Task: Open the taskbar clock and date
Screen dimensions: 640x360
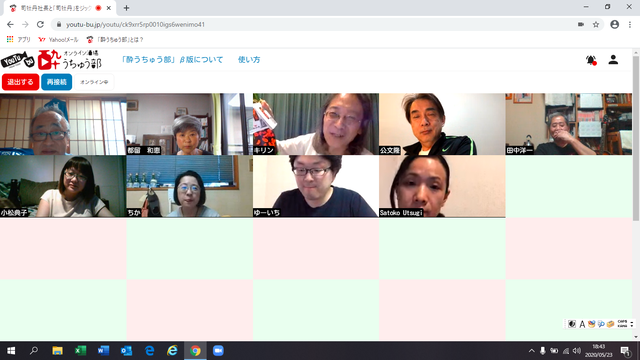Action: coord(599,351)
